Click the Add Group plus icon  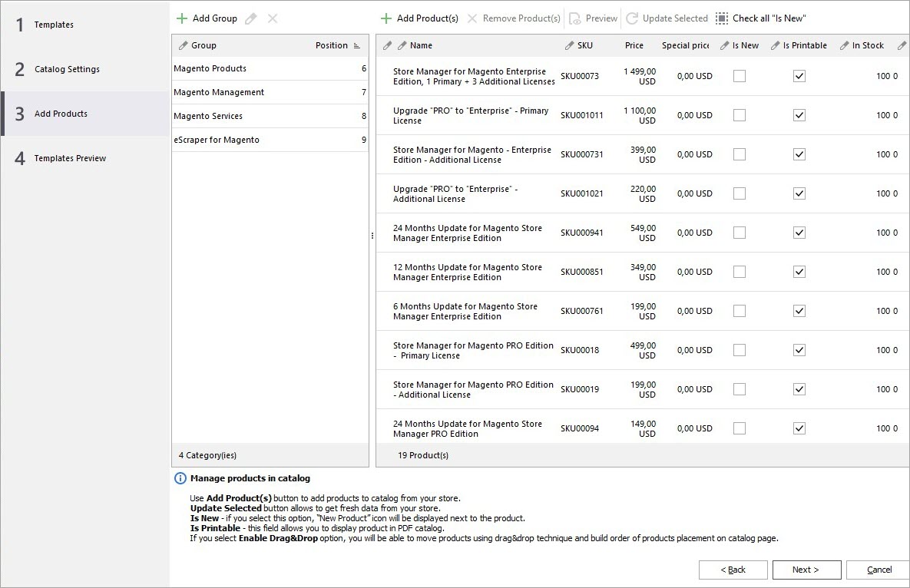182,18
